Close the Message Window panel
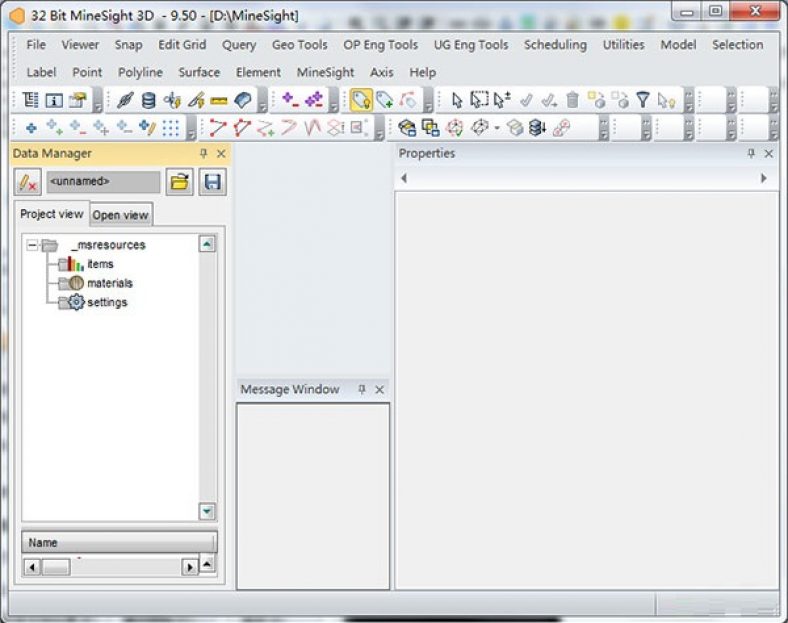The width and height of the screenshot is (788, 623). point(379,389)
